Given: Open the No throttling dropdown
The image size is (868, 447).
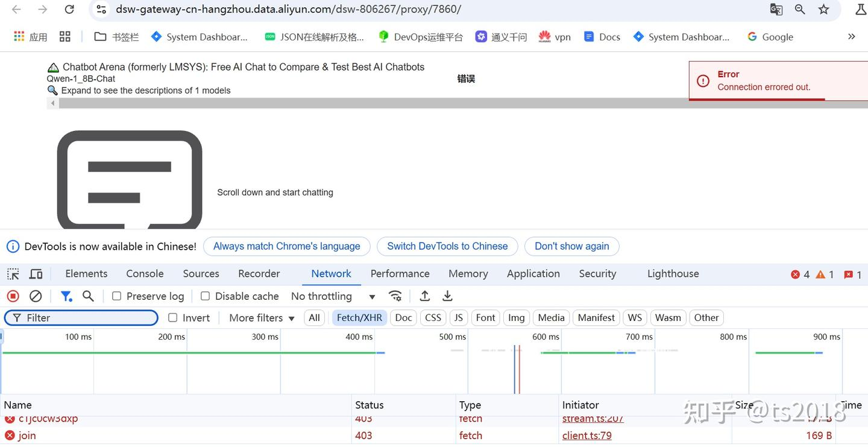Looking at the screenshot, I should click(333, 296).
